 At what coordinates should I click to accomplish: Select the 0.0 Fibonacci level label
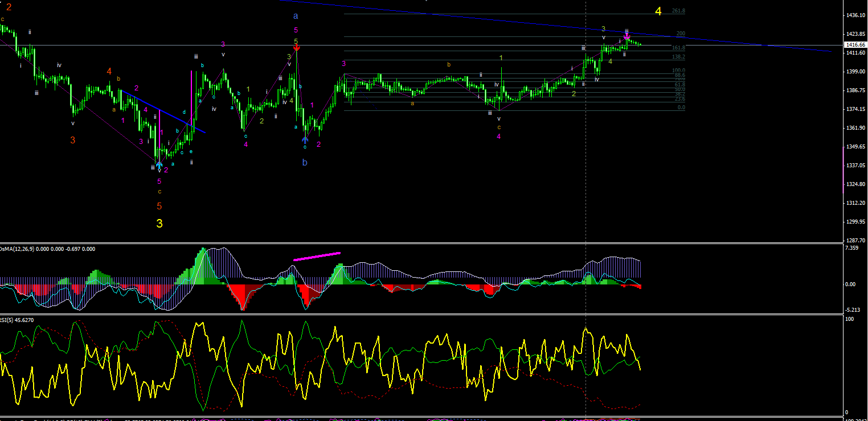[x=681, y=107]
